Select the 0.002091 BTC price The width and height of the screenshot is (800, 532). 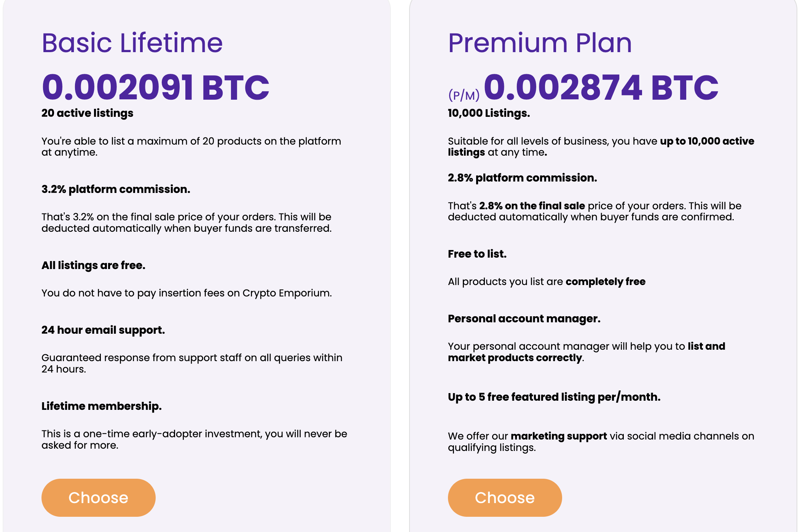tap(155, 87)
